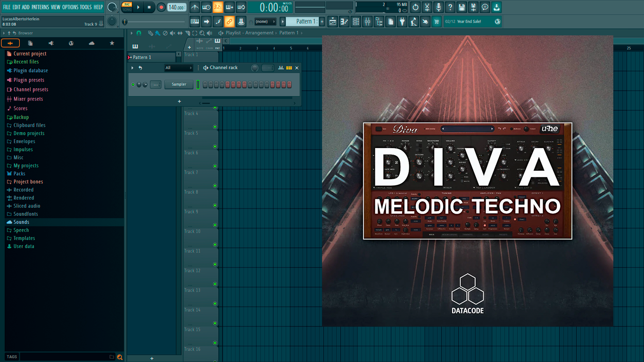Toggle the first step of the Sampler sequencer
This screenshot has height=362, width=644.
click(x=205, y=84)
